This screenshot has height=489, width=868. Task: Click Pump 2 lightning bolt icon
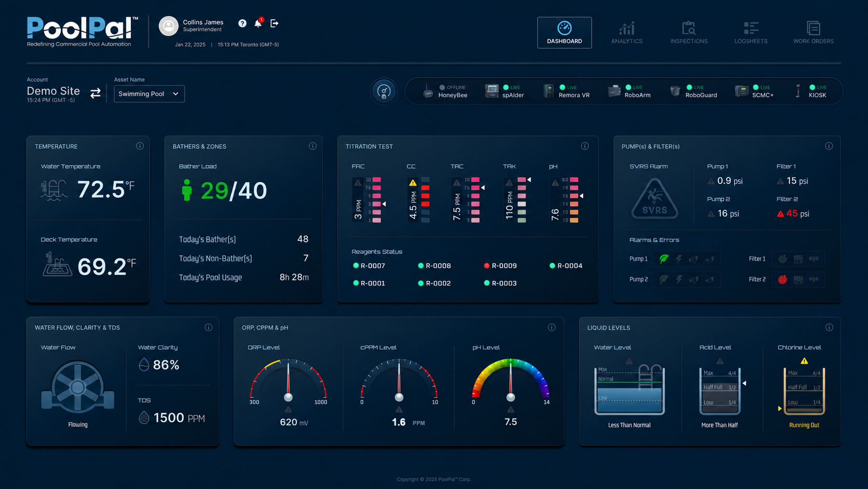click(x=679, y=280)
